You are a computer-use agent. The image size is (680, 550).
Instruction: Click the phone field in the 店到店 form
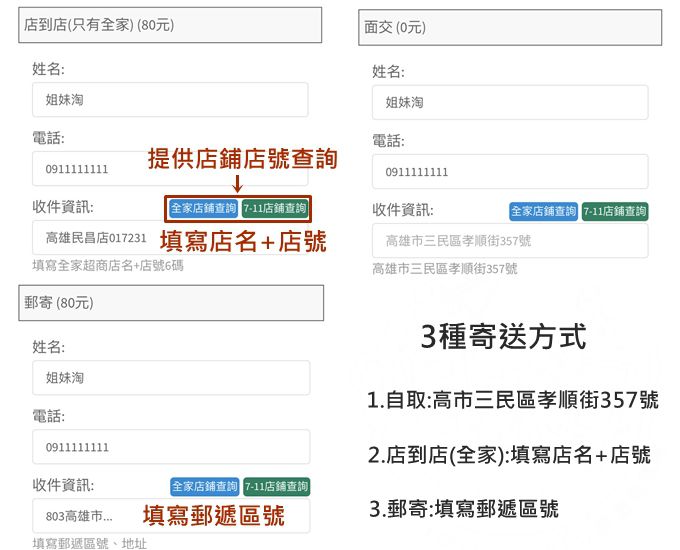click(x=170, y=169)
